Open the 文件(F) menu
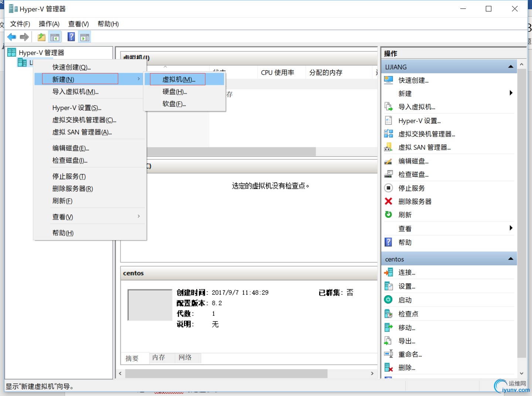 tap(20, 24)
